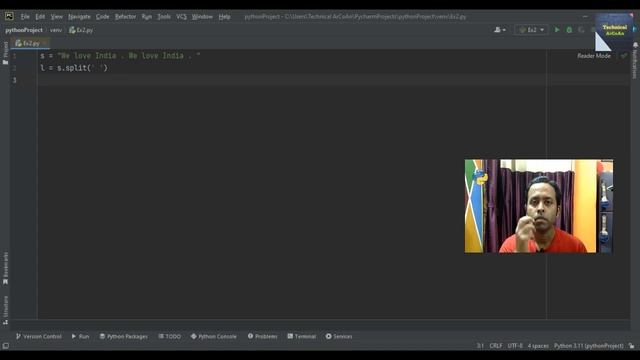Image resolution: width=640 pixels, height=360 pixels.
Task: Close the Ex2.py editor tab
Action: 45,43
